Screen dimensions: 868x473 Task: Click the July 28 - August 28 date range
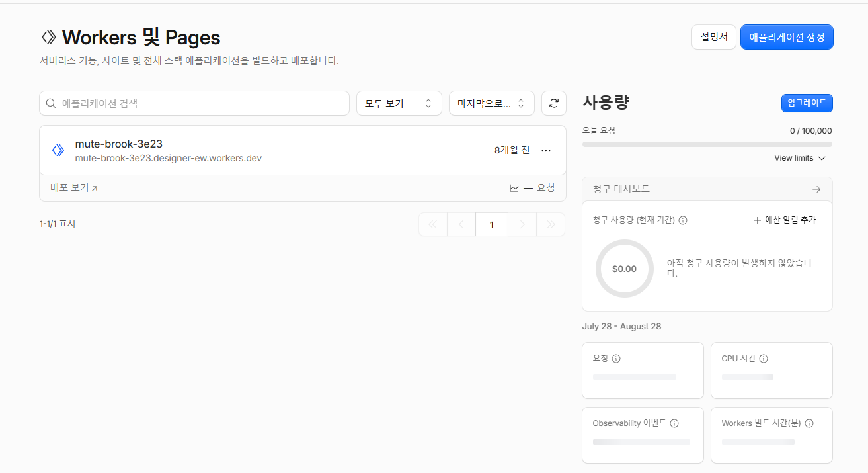click(621, 327)
